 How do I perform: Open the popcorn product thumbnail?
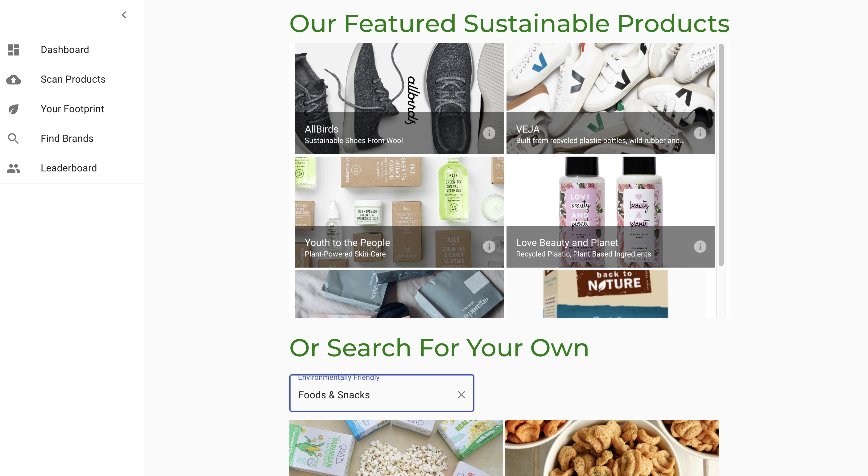[x=396, y=448]
